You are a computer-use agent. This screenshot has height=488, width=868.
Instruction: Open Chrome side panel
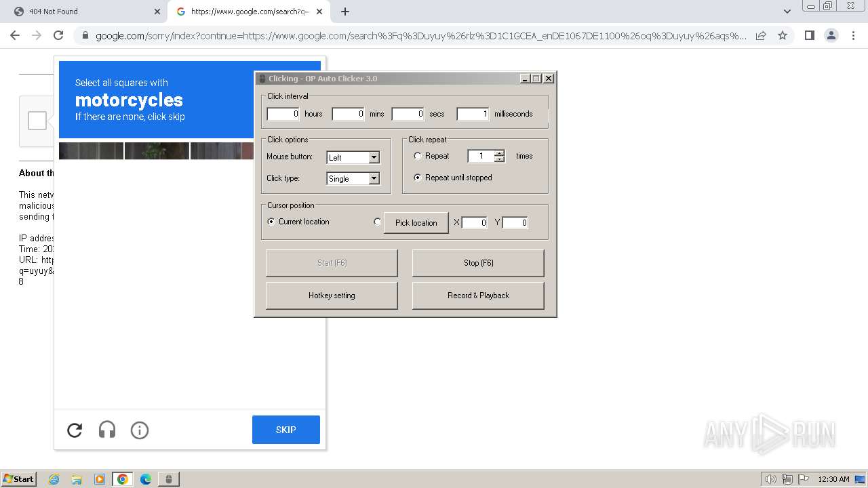[809, 35]
